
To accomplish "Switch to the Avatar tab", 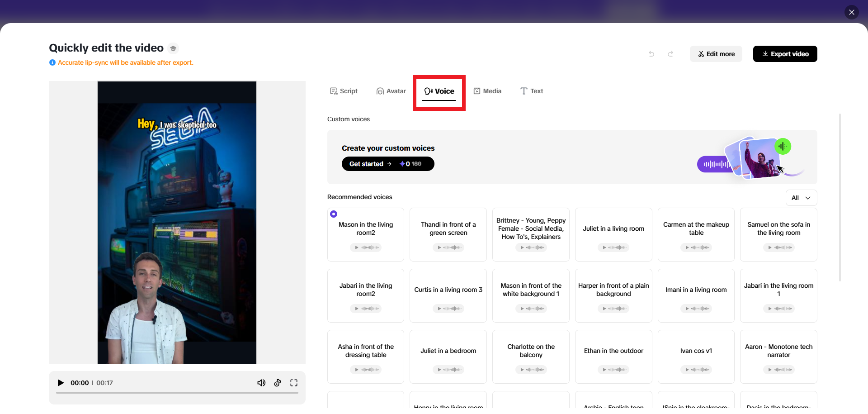I will coord(391,91).
